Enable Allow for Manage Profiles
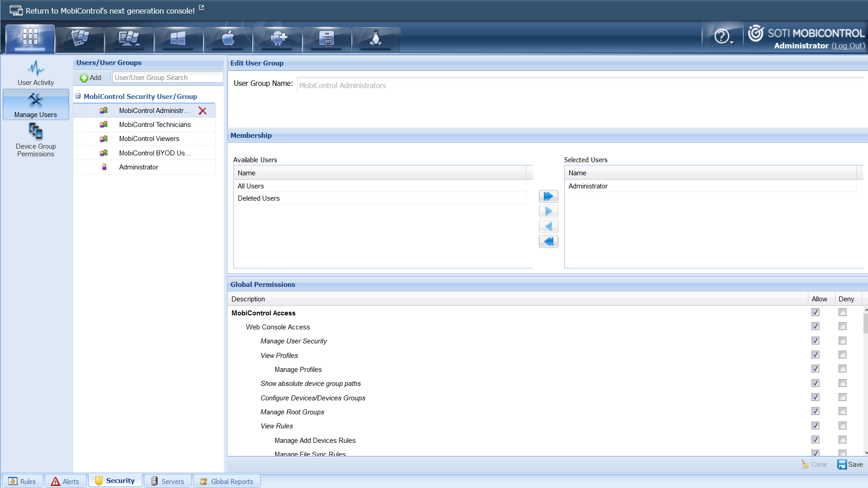868x488 pixels. click(815, 368)
